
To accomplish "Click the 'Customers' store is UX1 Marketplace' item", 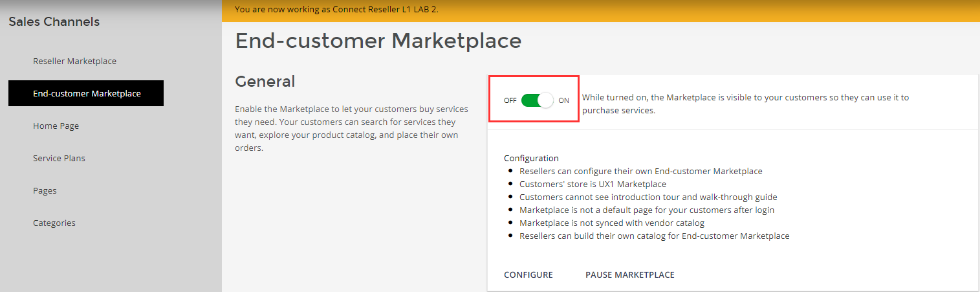I will [593, 184].
